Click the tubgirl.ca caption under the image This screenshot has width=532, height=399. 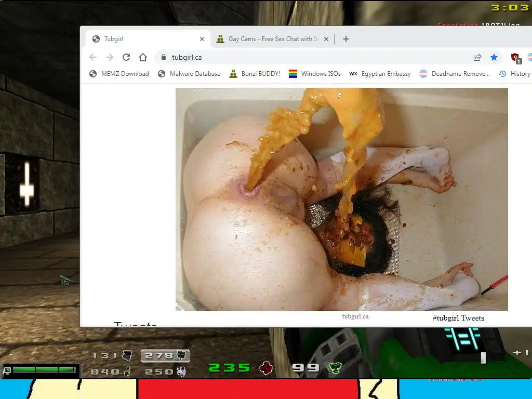click(355, 316)
